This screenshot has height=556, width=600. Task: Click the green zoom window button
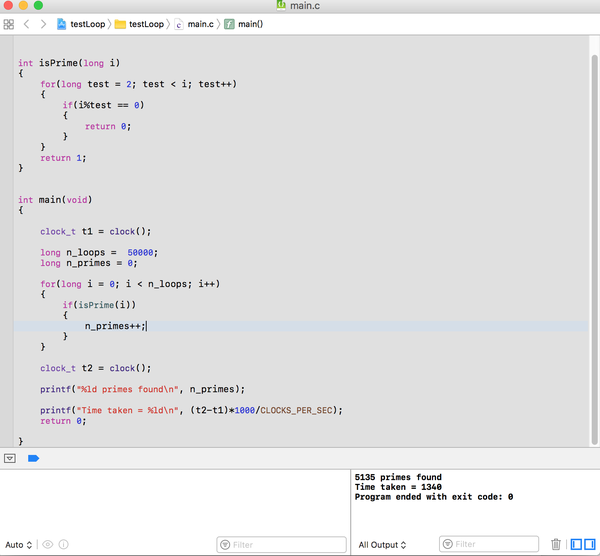tap(38, 5)
